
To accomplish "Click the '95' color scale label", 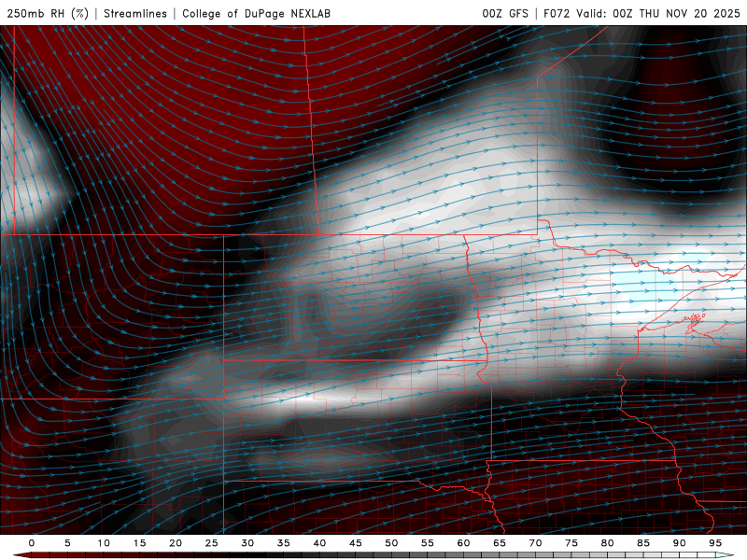I will pyautogui.click(x=715, y=543).
